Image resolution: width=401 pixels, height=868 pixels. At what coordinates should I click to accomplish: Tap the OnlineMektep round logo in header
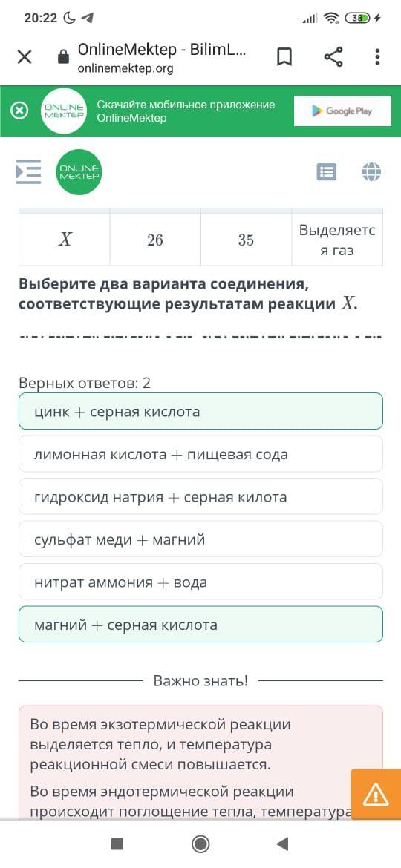(79, 172)
